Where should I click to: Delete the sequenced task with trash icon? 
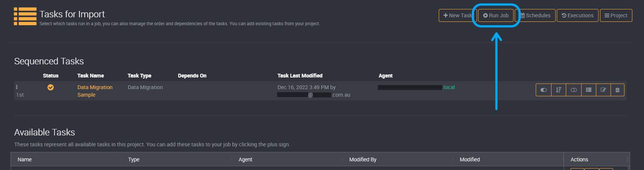pyautogui.click(x=617, y=90)
